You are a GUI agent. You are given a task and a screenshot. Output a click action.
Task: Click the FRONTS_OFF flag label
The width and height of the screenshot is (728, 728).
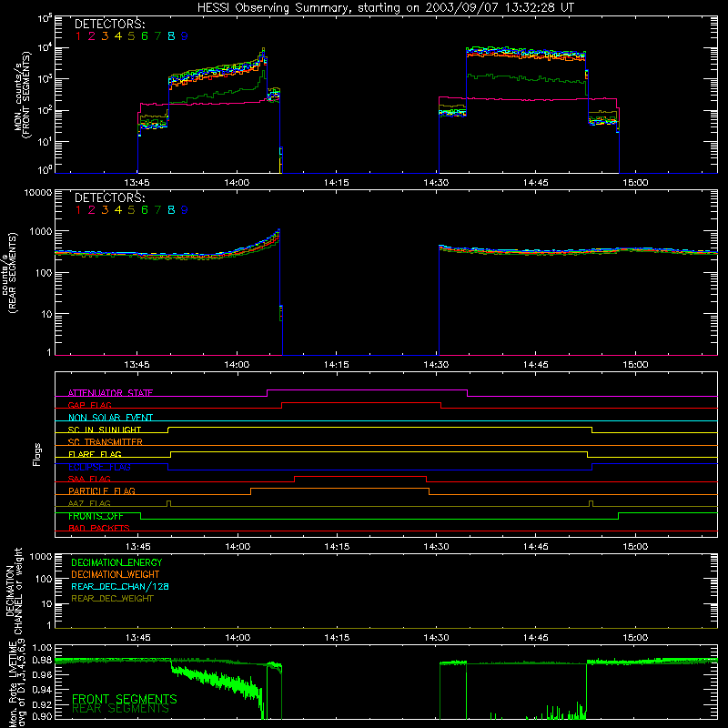point(96,516)
